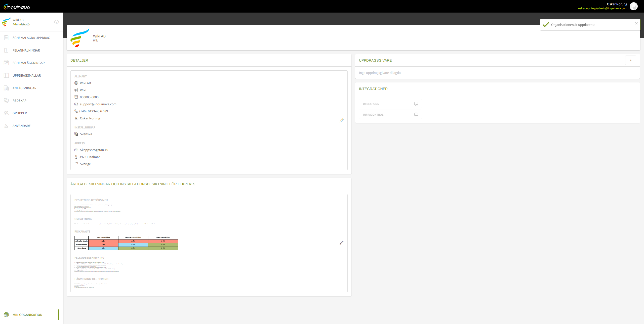Viewport: 644px width, 324px height.
Task: Open Anläggningar via the building icon
Action: (x=6, y=88)
